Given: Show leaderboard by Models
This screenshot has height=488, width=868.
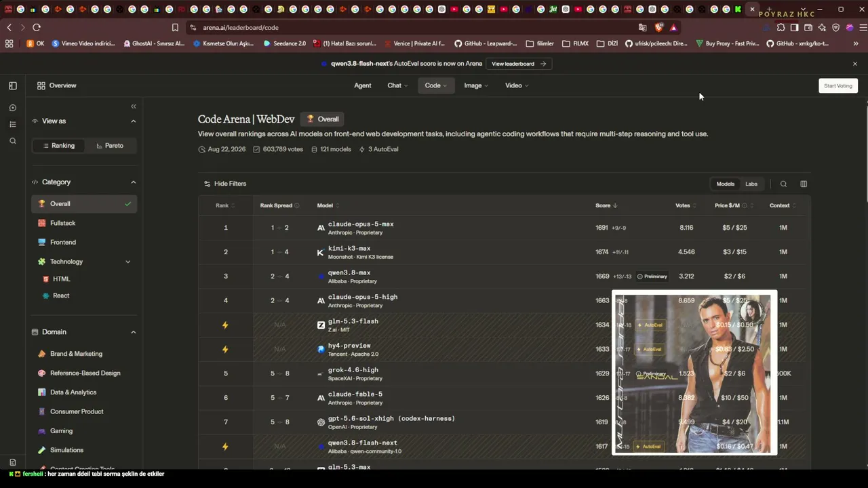Looking at the screenshot, I should click(x=726, y=184).
